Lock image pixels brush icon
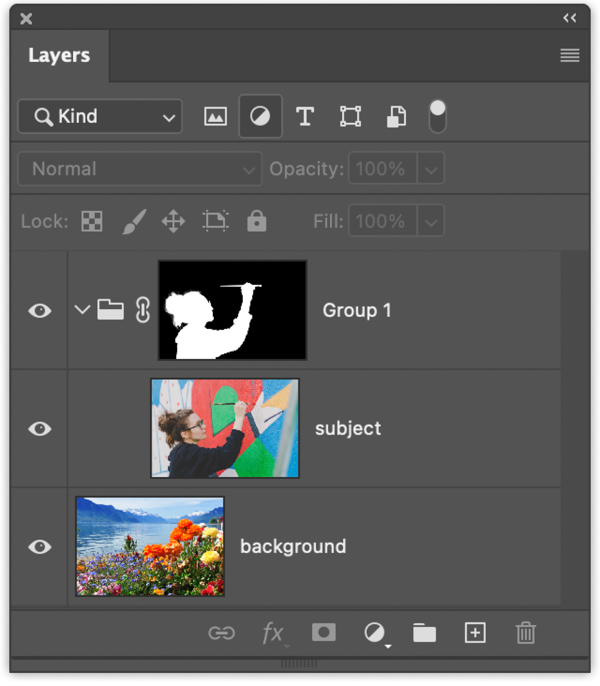Viewport: 600px width, 686px height. 134,221
